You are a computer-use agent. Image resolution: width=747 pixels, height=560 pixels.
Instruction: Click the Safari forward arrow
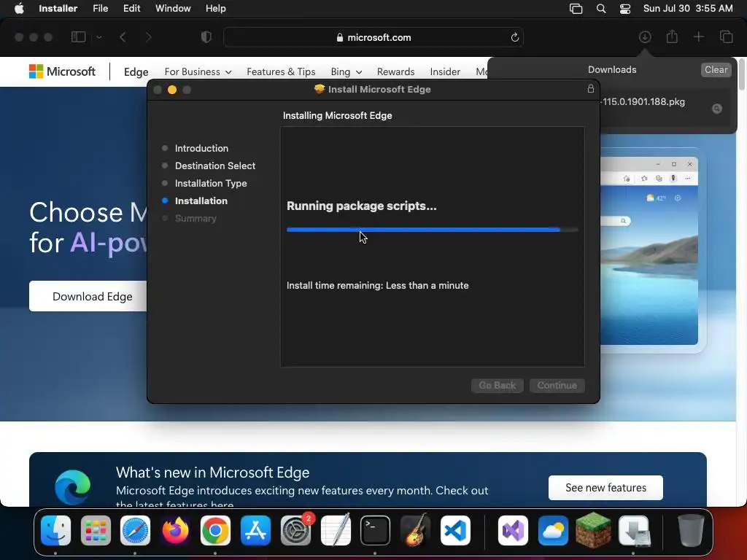[148, 37]
